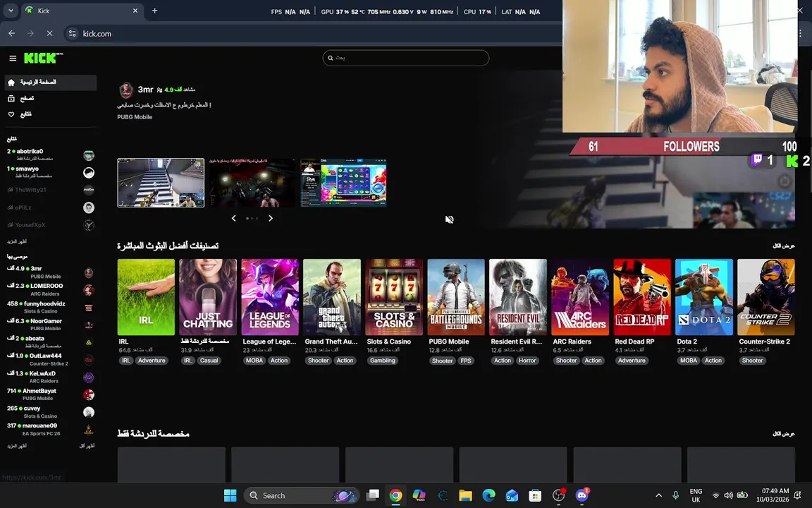Go back in browser history
This screenshot has height=508, width=812.
pyautogui.click(x=11, y=33)
